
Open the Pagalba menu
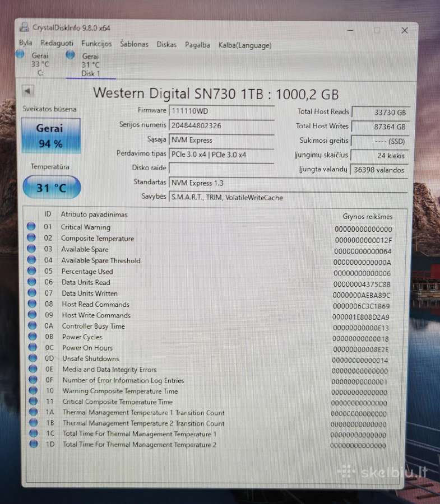coord(197,45)
